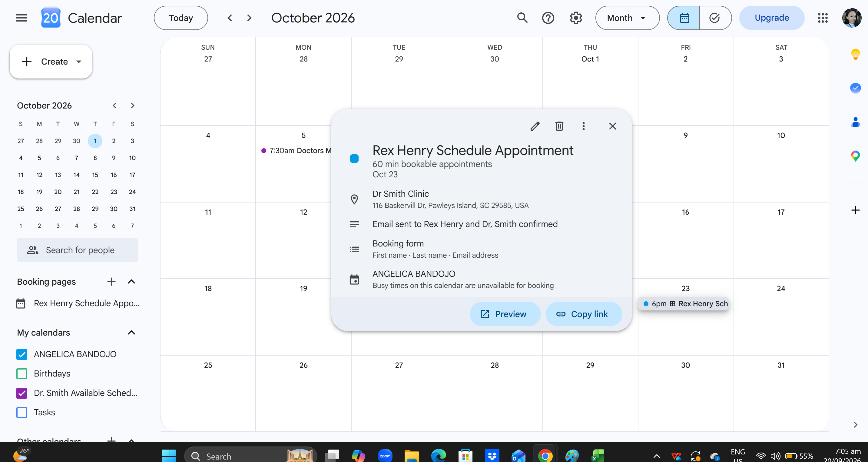Collapse the Booking pages section
The height and width of the screenshot is (462, 868).
pos(131,282)
